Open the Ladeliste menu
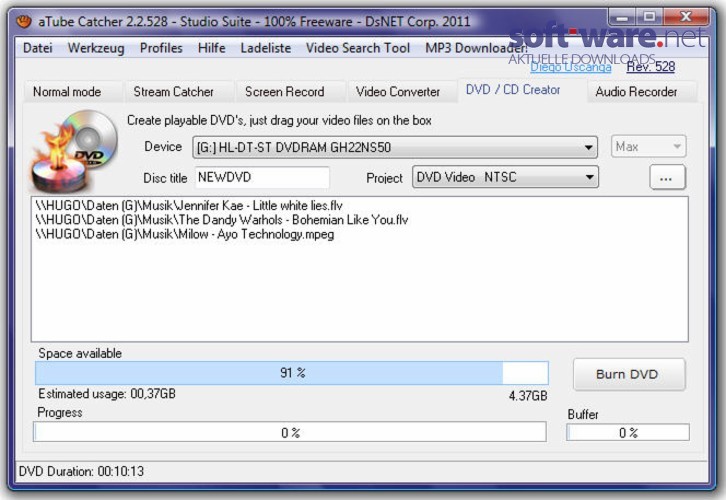The height and width of the screenshot is (500, 726). pyautogui.click(x=265, y=48)
